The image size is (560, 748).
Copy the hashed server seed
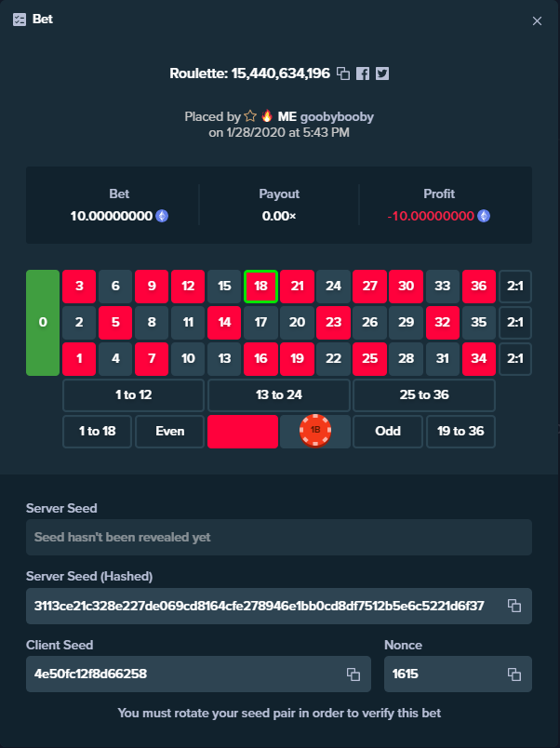(513, 606)
